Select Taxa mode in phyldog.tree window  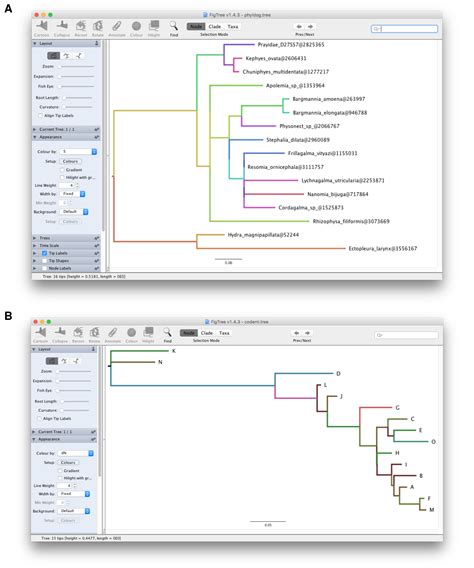232,26
